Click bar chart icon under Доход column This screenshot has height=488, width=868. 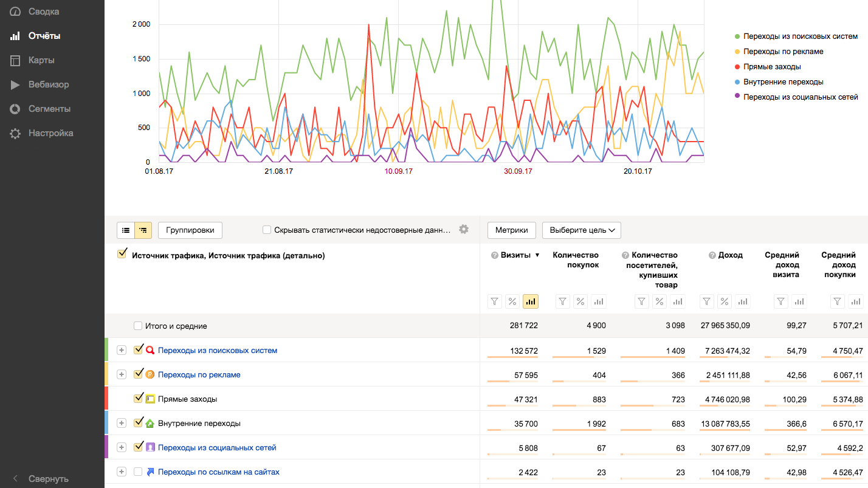coord(742,301)
